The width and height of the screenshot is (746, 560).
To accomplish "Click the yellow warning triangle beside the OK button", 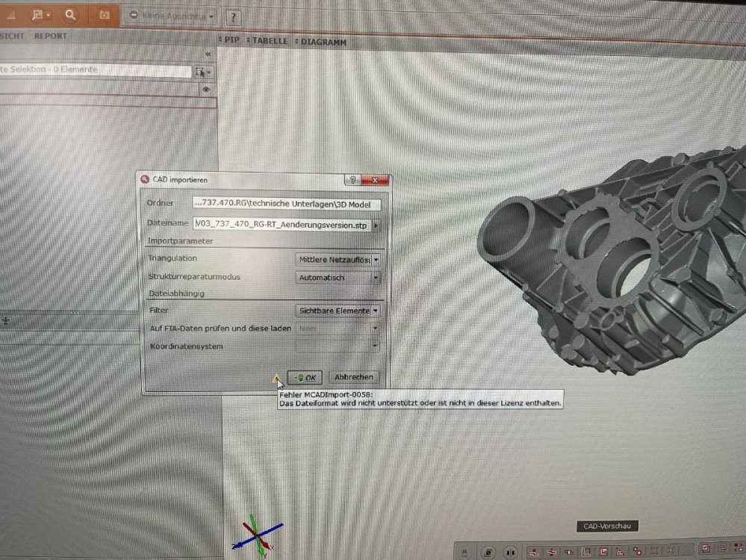I will pyautogui.click(x=276, y=378).
